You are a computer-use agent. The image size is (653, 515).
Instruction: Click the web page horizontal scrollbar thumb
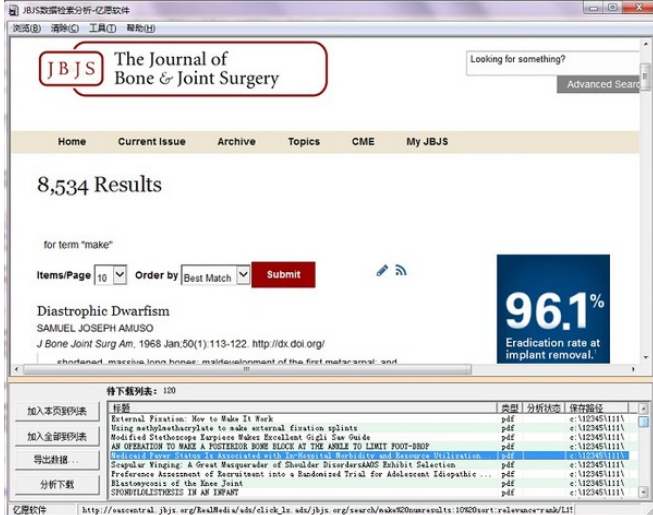247,369
